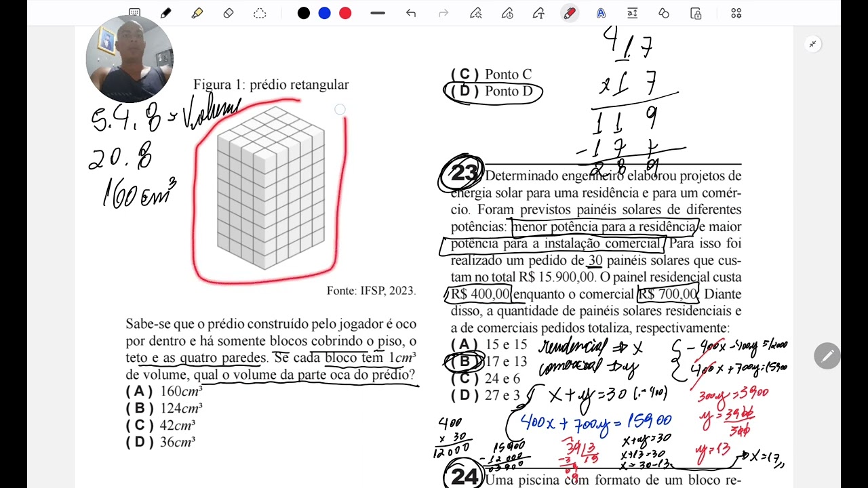The width and height of the screenshot is (868, 488).
Task: Select the pen with sparkle effects tool
Action: [x=476, y=13]
